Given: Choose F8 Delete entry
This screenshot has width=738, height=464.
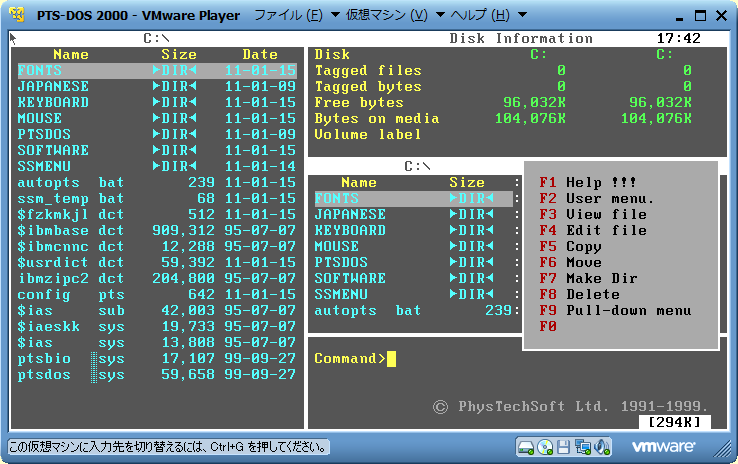Looking at the screenshot, I should (x=579, y=295).
